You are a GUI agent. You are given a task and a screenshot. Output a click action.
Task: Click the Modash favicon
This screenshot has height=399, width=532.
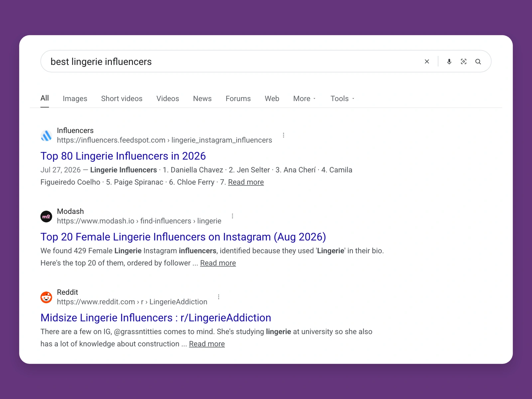point(46,216)
